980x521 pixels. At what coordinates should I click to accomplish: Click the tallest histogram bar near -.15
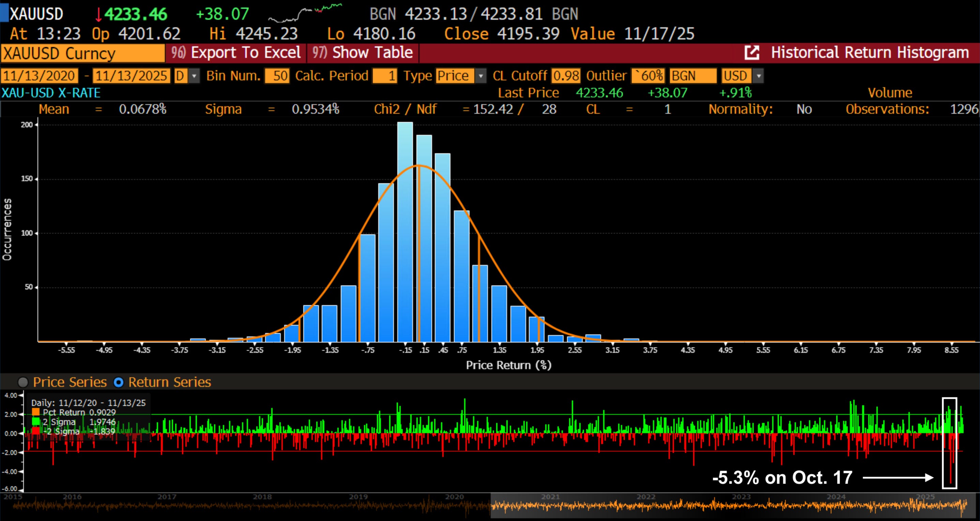point(405,232)
